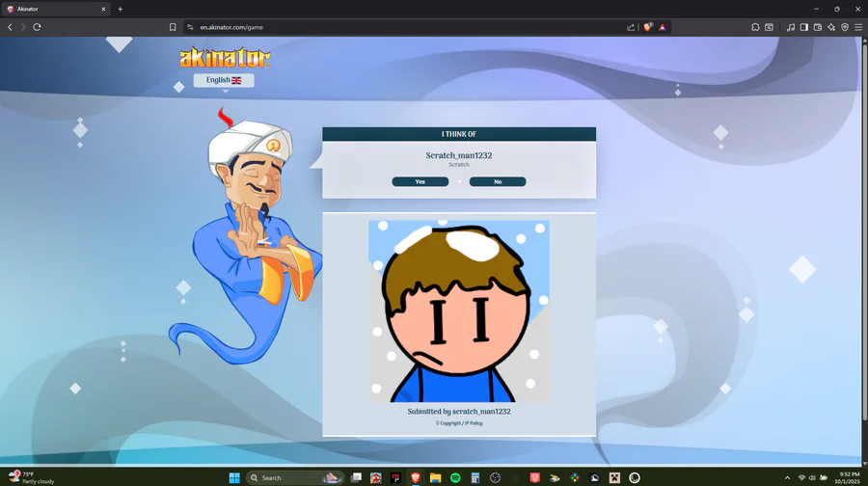
Task: Open the Windows Start menu
Action: (x=234, y=477)
